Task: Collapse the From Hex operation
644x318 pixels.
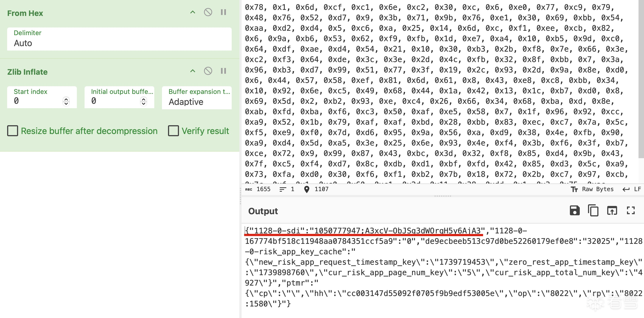Action: pyautogui.click(x=193, y=12)
